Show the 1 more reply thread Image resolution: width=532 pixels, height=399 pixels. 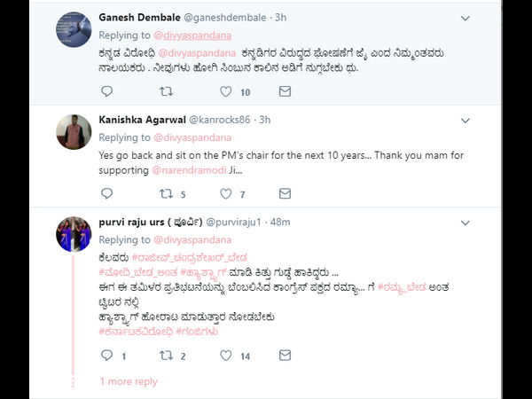pos(129,381)
